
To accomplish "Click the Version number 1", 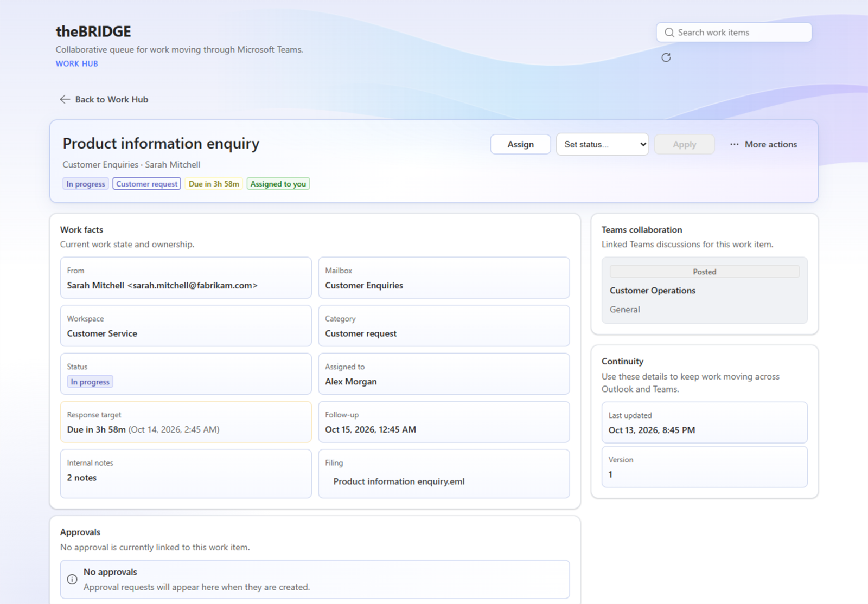I will pyautogui.click(x=610, y=474).
